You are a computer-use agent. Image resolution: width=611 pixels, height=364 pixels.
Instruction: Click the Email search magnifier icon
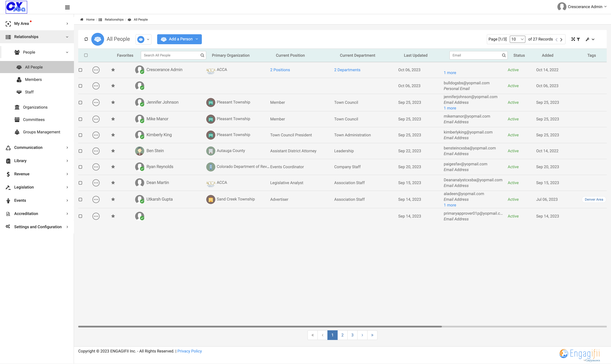[x=504, y=55]
